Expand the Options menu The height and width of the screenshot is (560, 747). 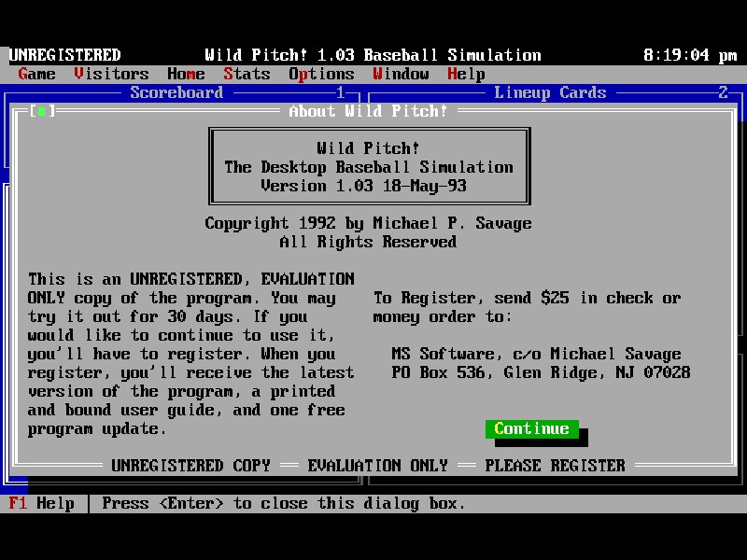pos(321,74)
